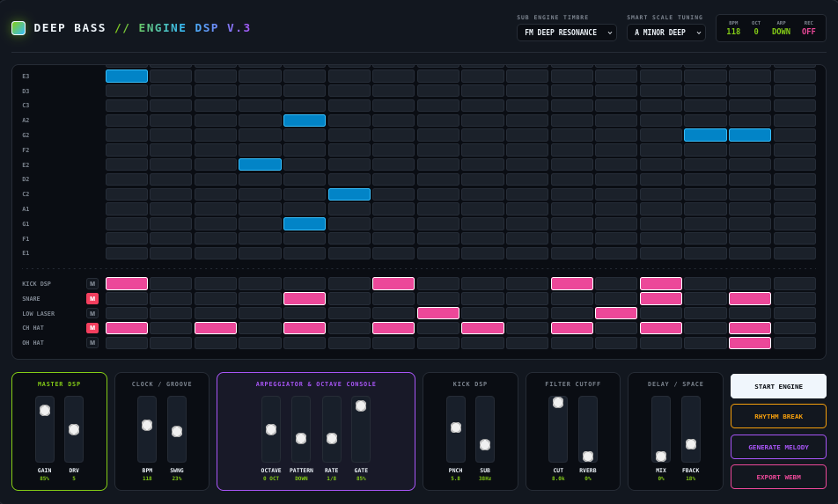Viewport: 838px width, 504px height.
Task: Turn off the Kick DSP hit at step 1
Action: point(127,283)
